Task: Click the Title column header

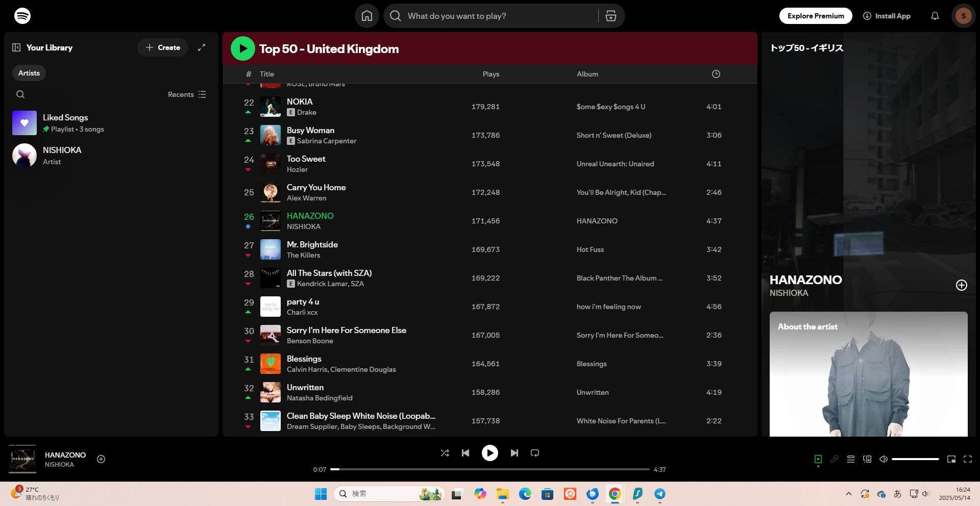Action: pos(267,74)
